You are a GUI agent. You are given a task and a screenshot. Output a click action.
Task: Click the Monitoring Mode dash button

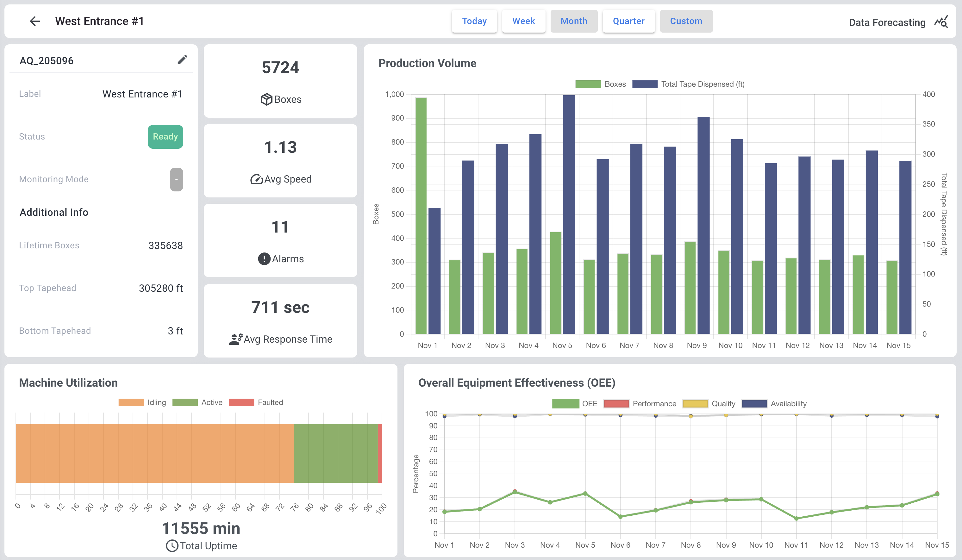coord(176,179)
